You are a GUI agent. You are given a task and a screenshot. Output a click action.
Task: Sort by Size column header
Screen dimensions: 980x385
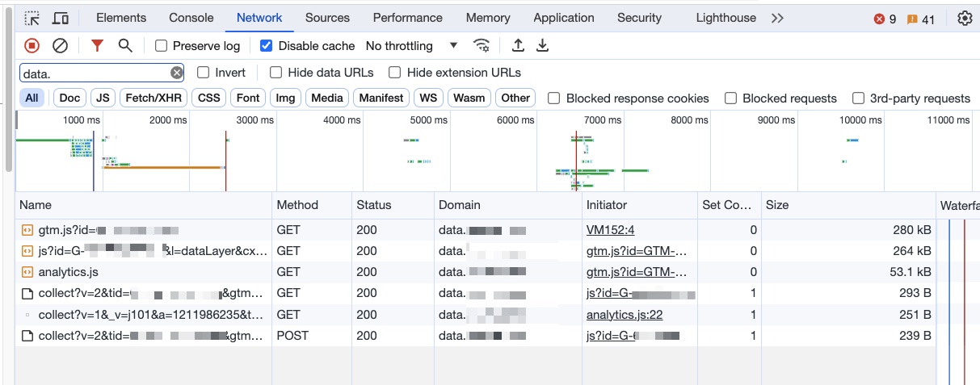[x=848, y=205]
